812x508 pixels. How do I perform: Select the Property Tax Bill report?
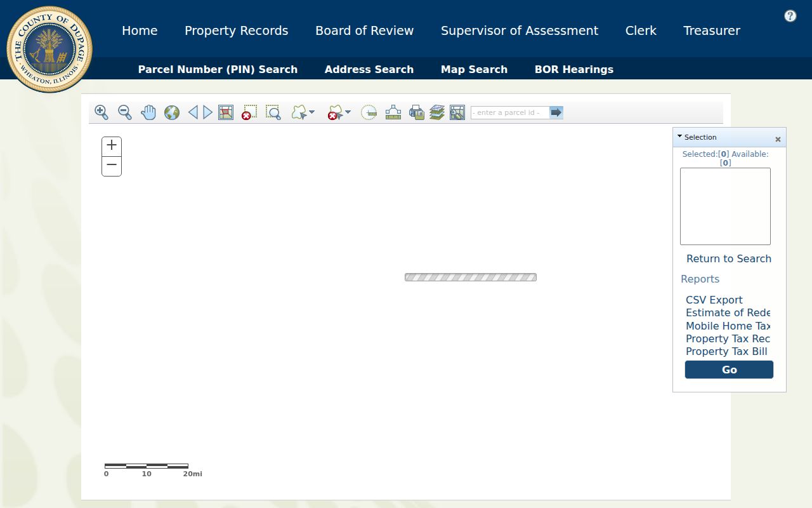point(727,351)
